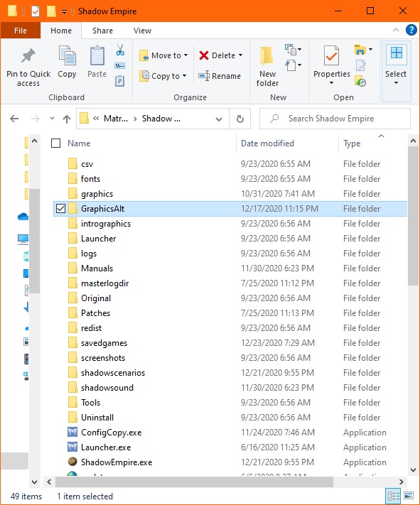Sort by the Type column header
The image size is (420, 505).
click(x=352, y=143)
